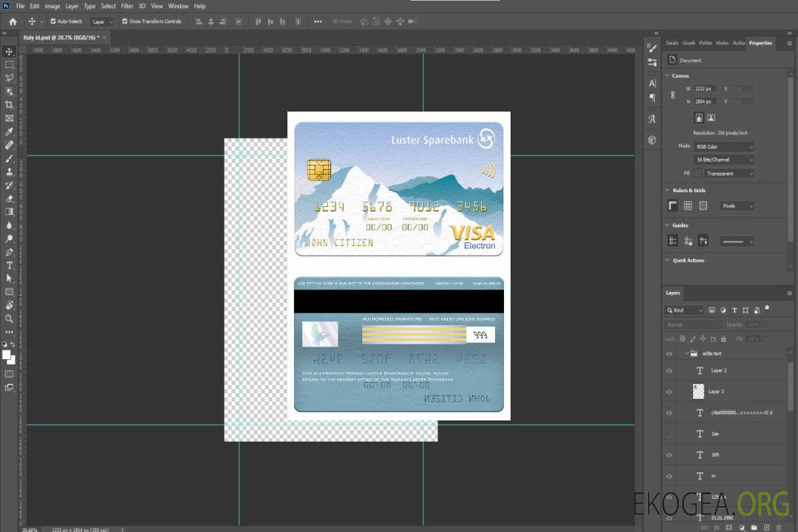Viewport: 798px width, 532px height.
Task: Switch to the Properties tab
Action: click(x=760, y=43)
